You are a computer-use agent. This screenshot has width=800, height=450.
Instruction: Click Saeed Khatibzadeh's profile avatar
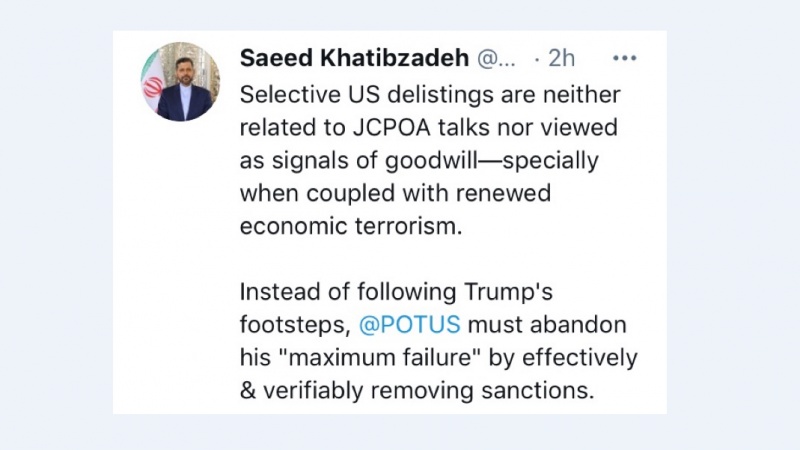click(x=182, y=82)
